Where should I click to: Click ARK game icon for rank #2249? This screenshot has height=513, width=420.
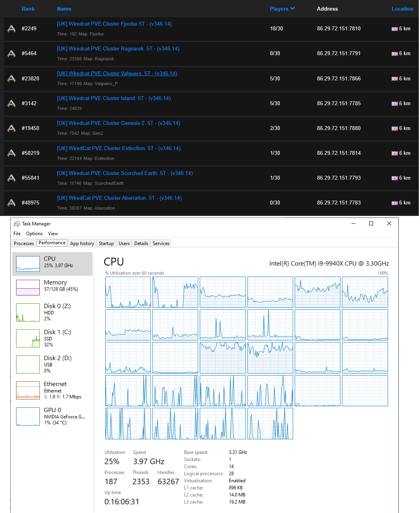click(x=12, y=29)
